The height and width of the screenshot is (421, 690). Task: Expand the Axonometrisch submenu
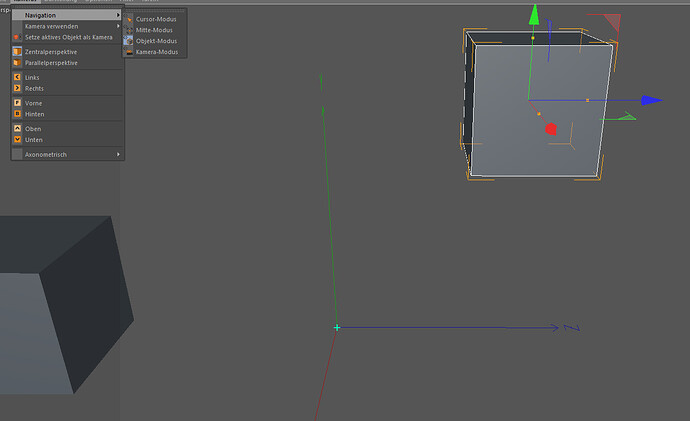[66, 154]
